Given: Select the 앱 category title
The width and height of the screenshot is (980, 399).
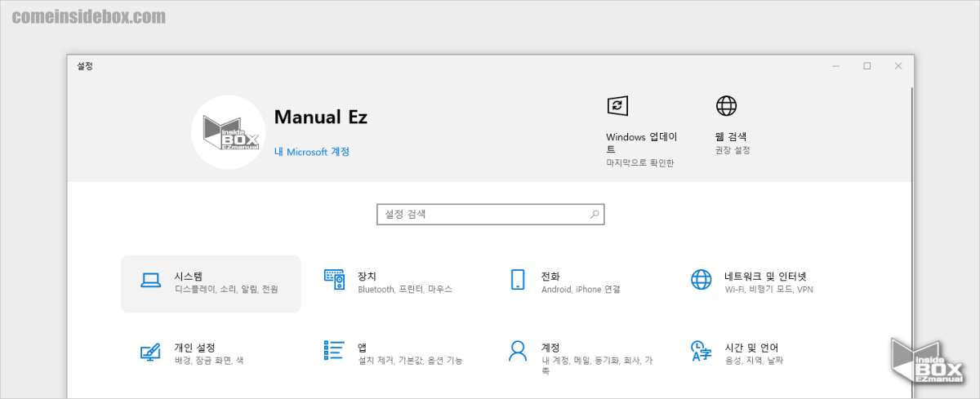Looking at the screenshot, I should (362, 348).
